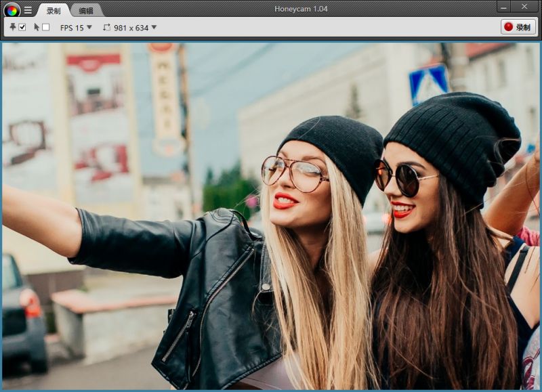Click the Honeycam color wheel logo
Viewport: 542px width, 392px height.
(12, 10)
